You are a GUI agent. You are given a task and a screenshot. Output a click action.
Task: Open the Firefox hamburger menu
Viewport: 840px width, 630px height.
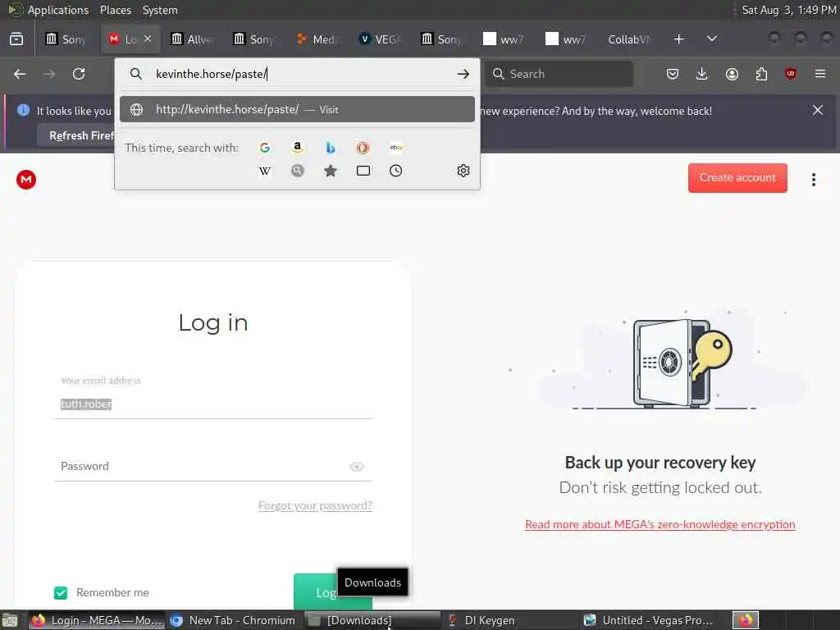click(820, 74)
